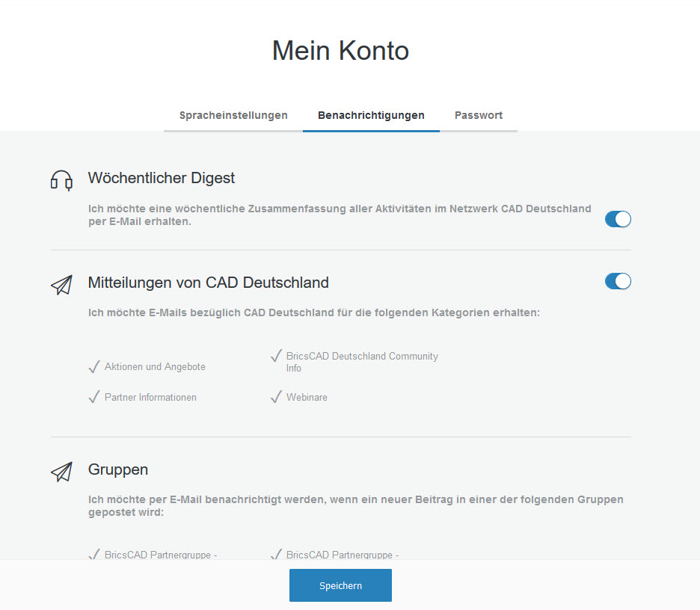Disable the Wöchentlicher Digest toggle
The width and height of the screenshot is (700, 610).
[618, 219]
